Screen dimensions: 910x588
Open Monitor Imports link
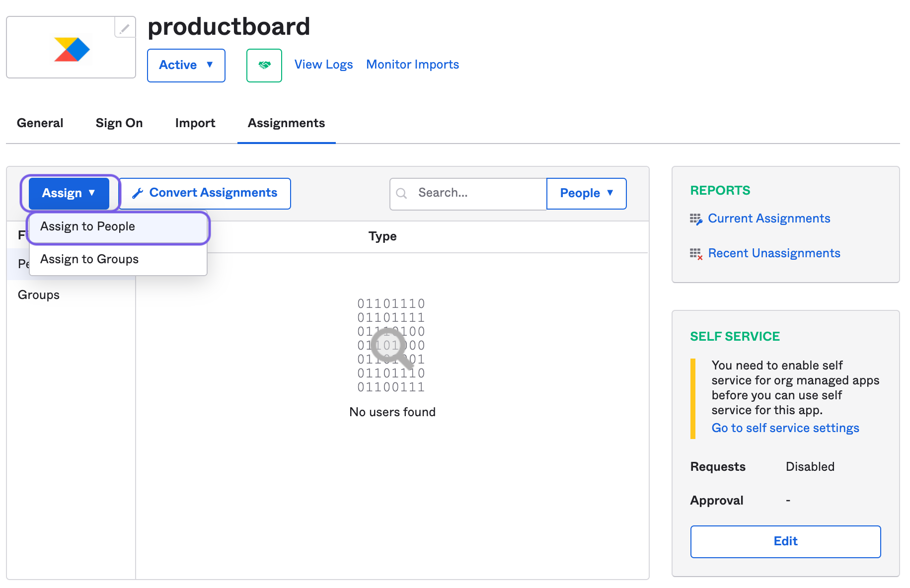(412, 65)
